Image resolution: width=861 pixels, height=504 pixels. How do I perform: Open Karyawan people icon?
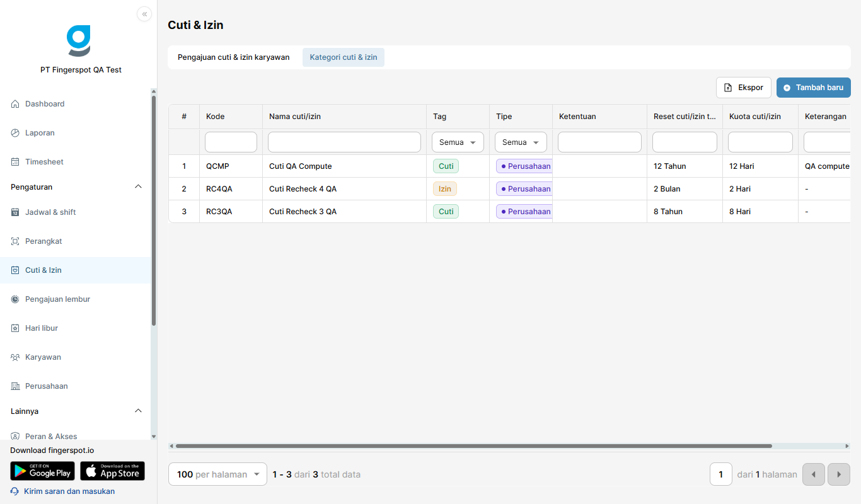(15, 357)
